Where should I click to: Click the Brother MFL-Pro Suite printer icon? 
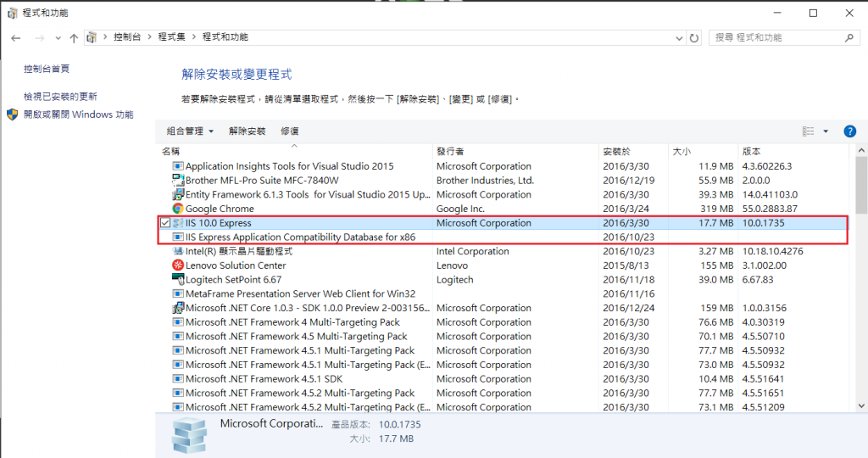point(178,180)
